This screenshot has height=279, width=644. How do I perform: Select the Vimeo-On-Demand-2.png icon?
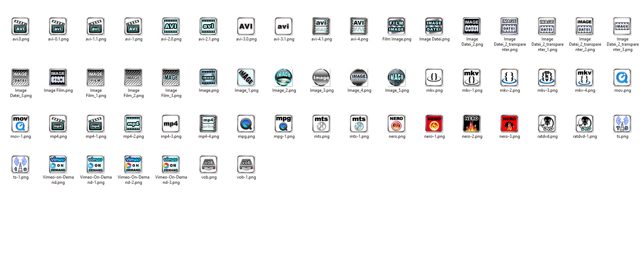coord(133,164)
